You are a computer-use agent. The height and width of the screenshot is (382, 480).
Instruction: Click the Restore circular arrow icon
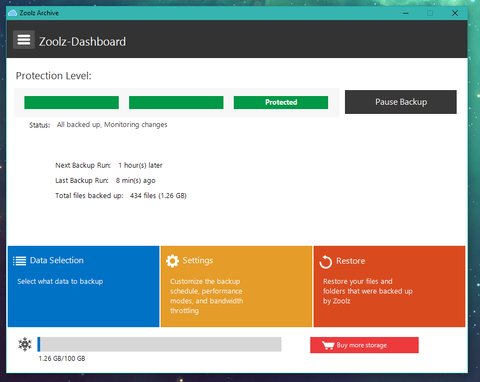325,262
